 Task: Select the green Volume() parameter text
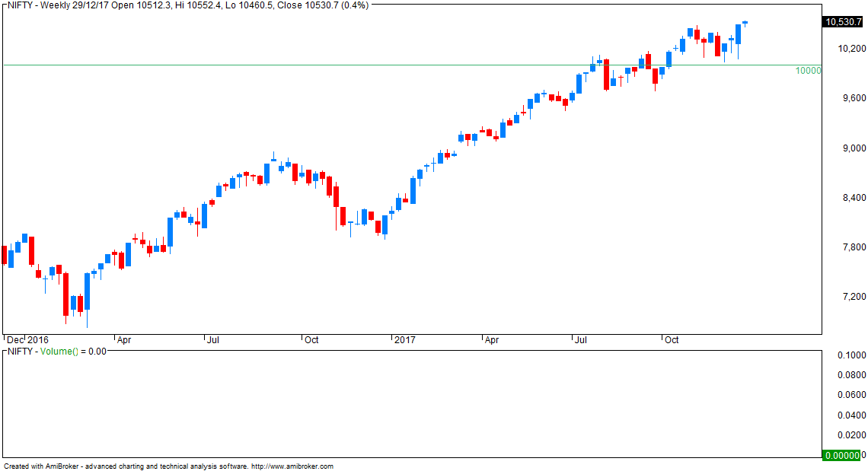57,352
